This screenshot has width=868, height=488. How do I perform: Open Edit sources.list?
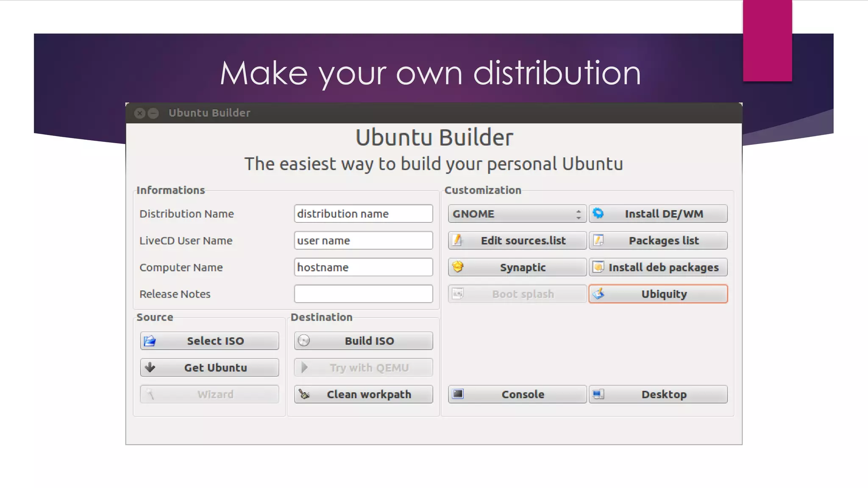[517, 240]
